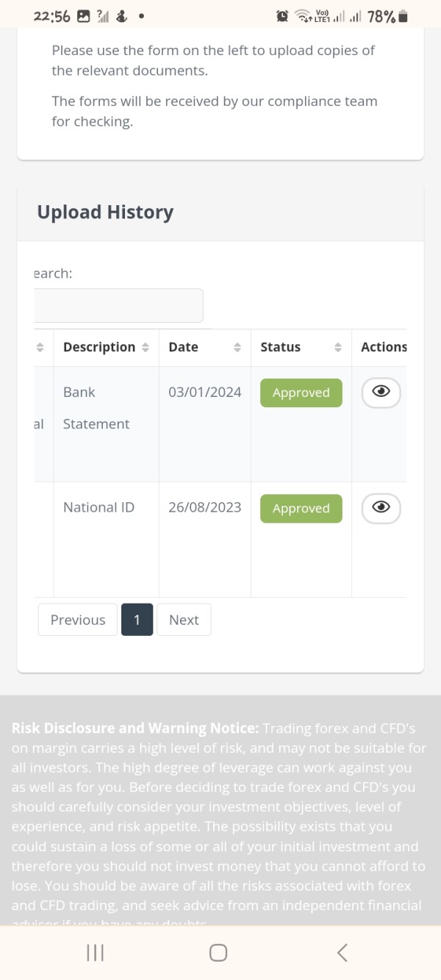Click the Actions column header
The width and height of the screenshot is (441, 980).
[x=383, y=347]
